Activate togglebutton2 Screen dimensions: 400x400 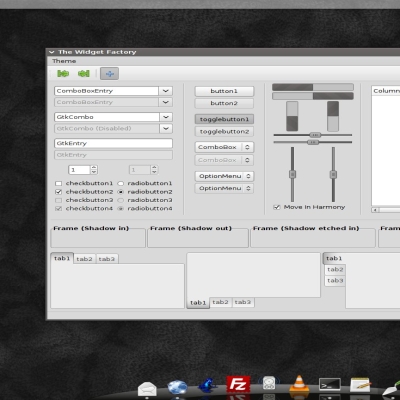coord(224,131)
